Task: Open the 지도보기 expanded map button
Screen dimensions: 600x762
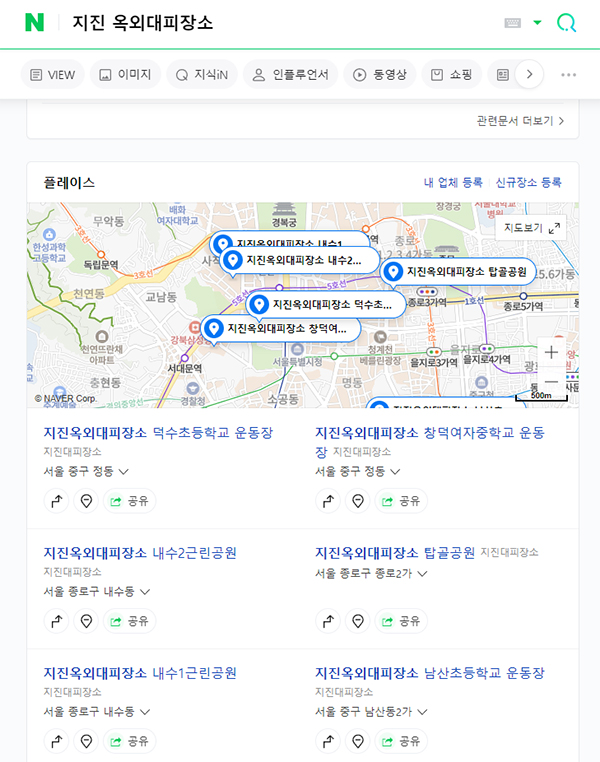Action: coord(531,228)
